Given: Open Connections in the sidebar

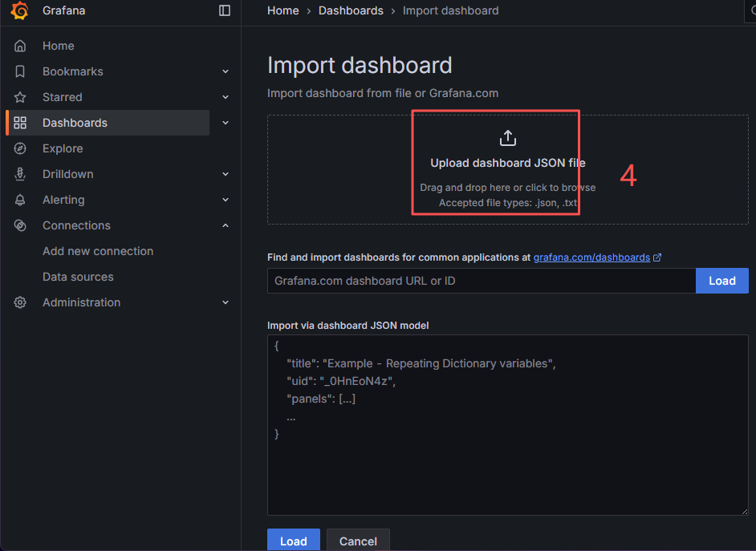Looking at the screenshot, I should tap(76, 225).
